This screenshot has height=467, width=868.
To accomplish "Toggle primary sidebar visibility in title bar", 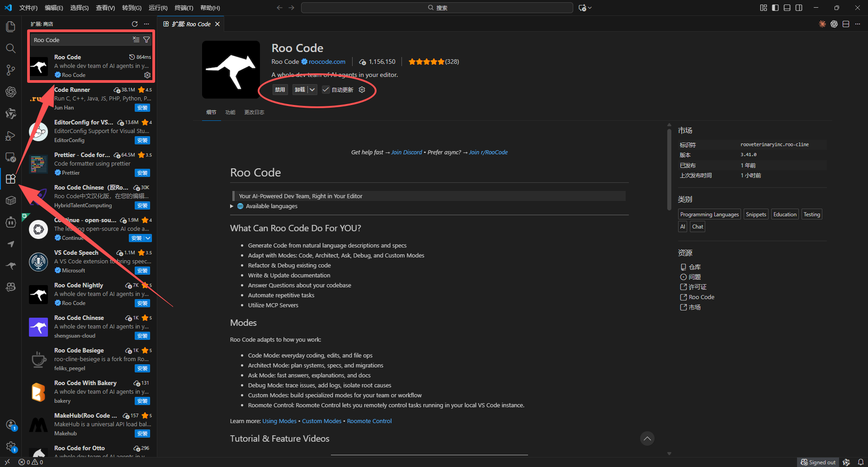I will (x=775, y=8).
